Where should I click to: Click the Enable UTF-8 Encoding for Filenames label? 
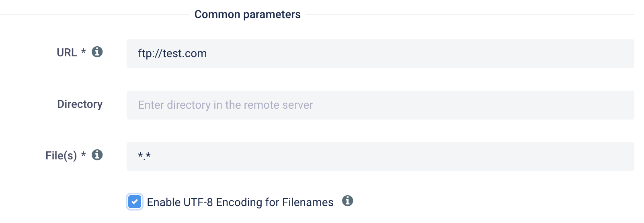tap(240, 202)
